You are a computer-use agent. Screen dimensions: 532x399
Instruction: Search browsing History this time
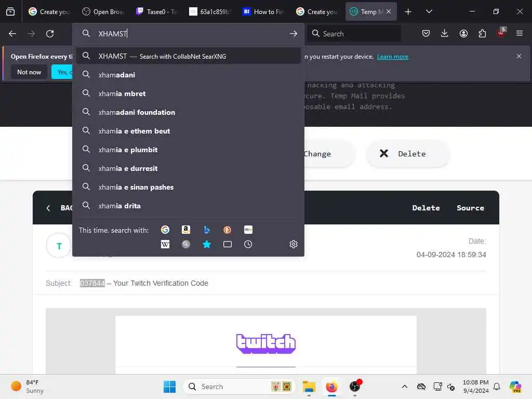coord(248,244)
